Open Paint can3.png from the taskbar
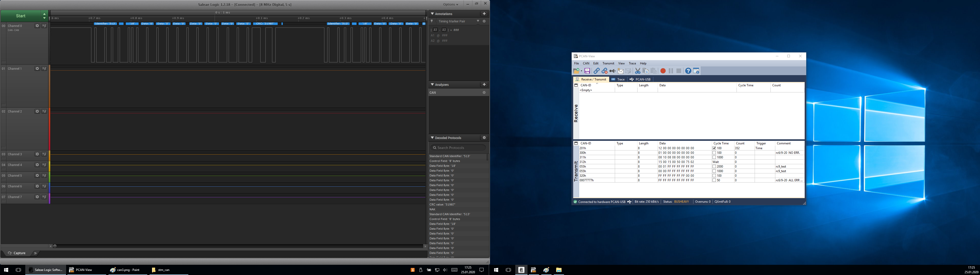Viewport: 980px width, 275px height. point(125,270)
